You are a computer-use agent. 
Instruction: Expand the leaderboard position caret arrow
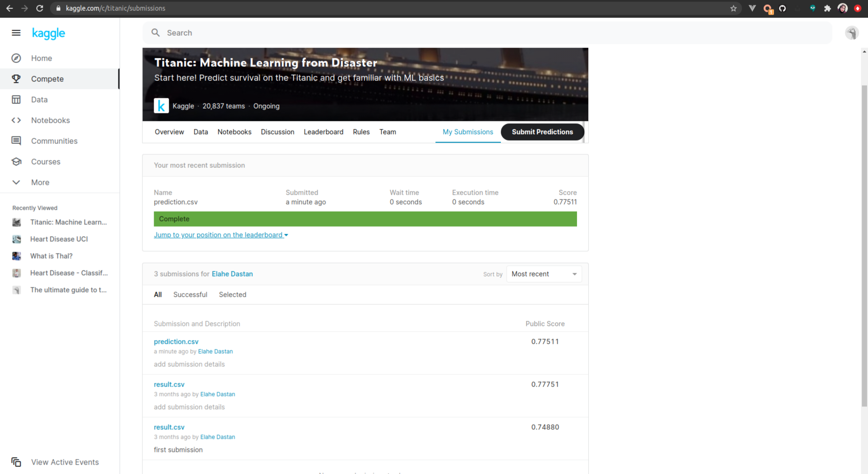286,235
